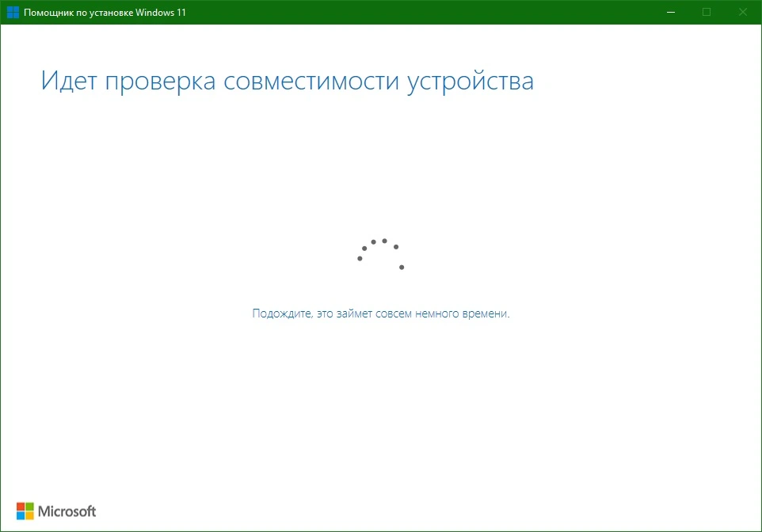762x532 pixels.
Task: Click the word Идет in the heading
Action: [x=69, y=80]
